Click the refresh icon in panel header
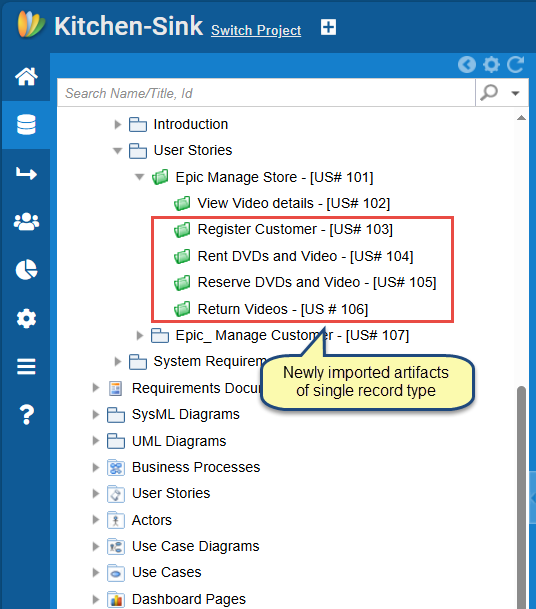 [x=516, y=64]
